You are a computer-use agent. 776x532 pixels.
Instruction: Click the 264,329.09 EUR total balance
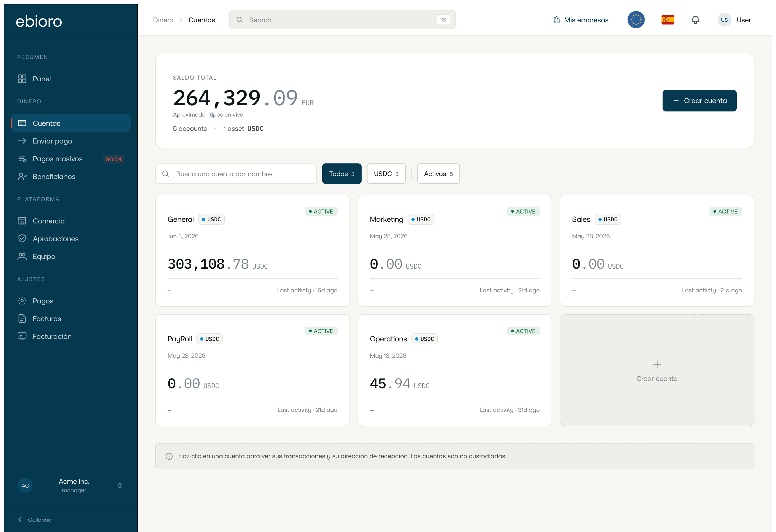tap(243, 98)
